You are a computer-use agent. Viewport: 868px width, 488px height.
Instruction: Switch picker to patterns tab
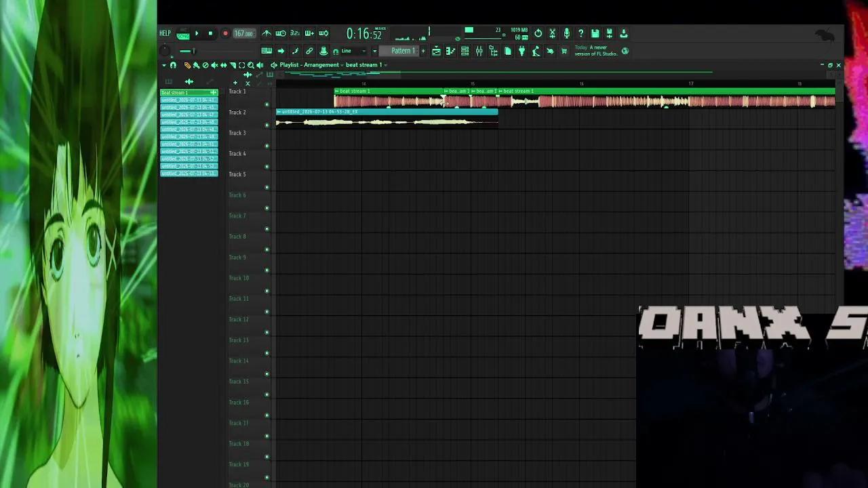(x=168, y=81)
